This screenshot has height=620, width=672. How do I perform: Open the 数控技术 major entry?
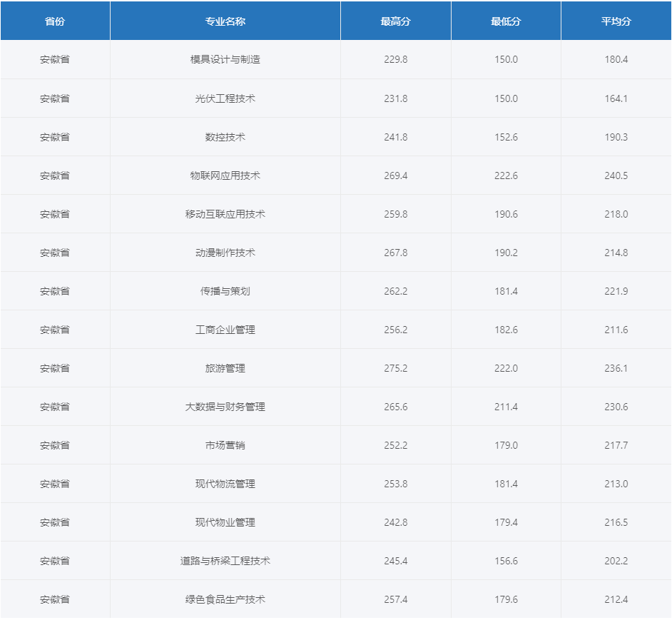[x=225, y=136]
